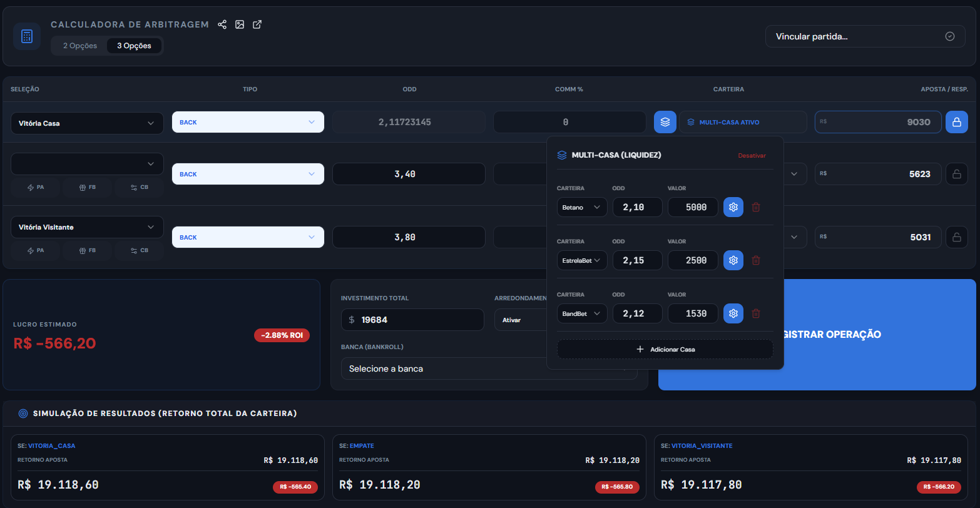Viewport: 980px width, 508px height.
Task: Unlock the Vitória Casa stake of 9030
Action: [957, 122]
